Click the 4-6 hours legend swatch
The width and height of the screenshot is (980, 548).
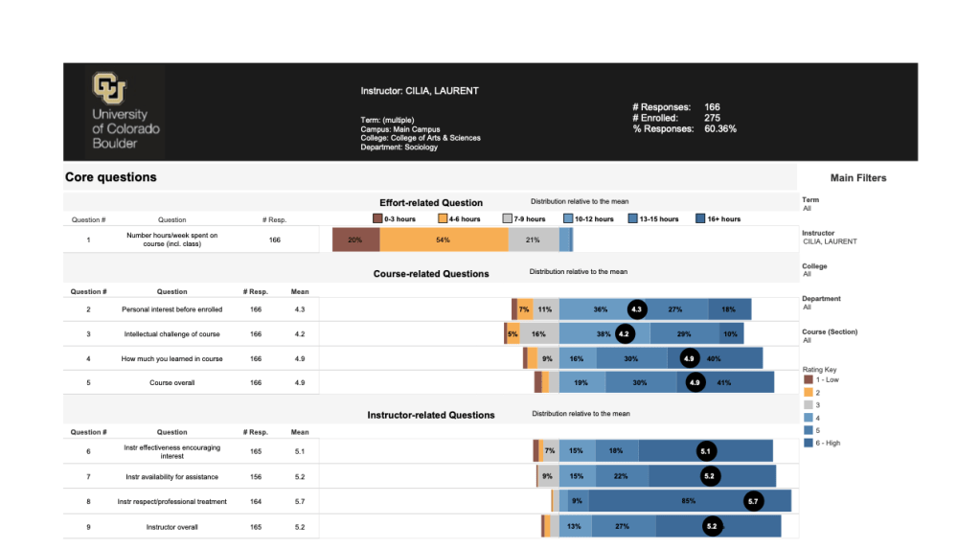pos(443,218)
